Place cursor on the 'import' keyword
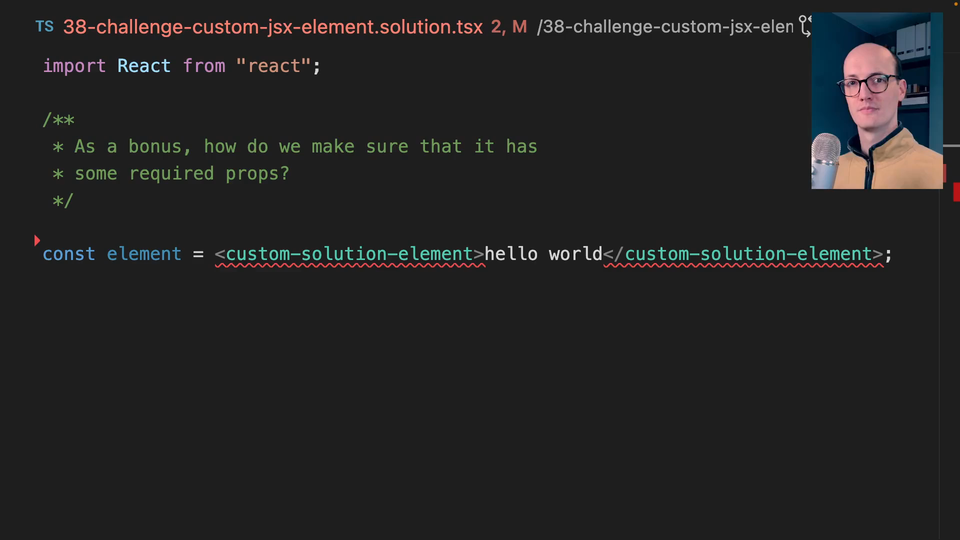This screenshot has height=540, width=960. 74,66
